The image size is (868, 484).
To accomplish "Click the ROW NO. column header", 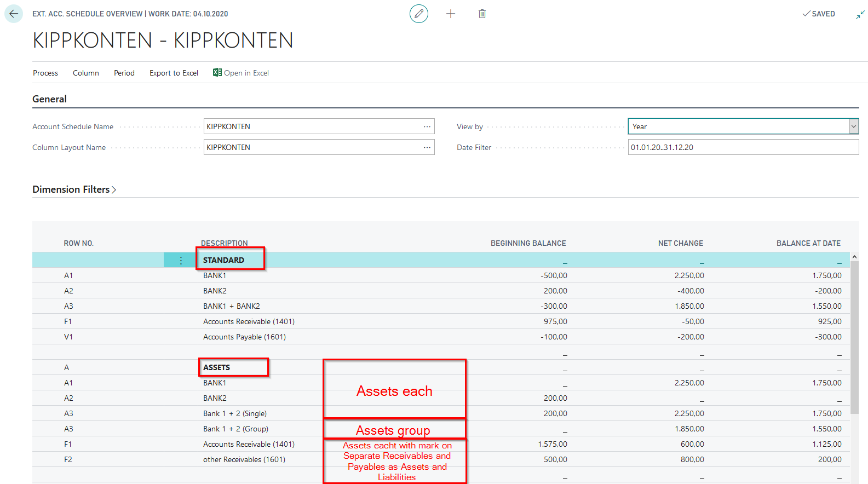I will [79, 243].
